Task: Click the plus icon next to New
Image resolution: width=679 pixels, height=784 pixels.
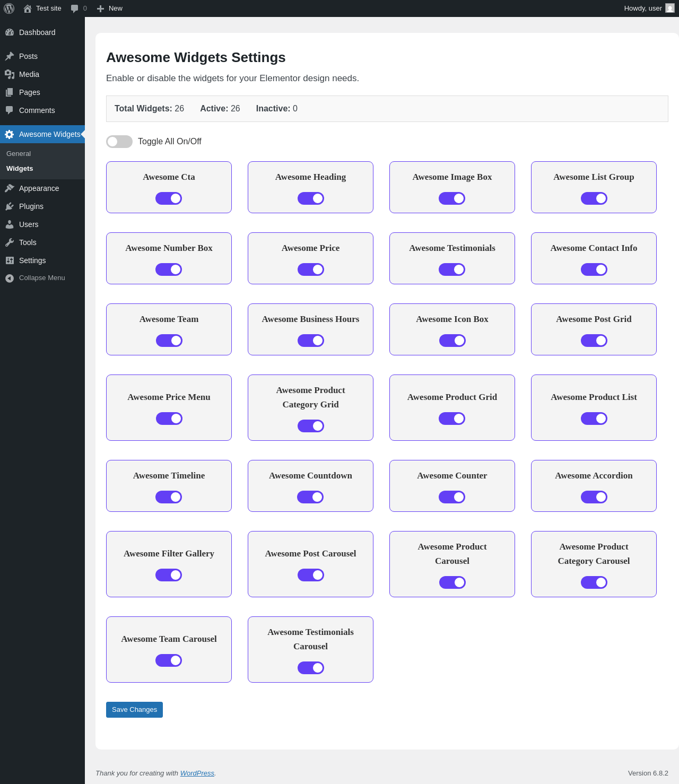Action: (x=100, y=8)
